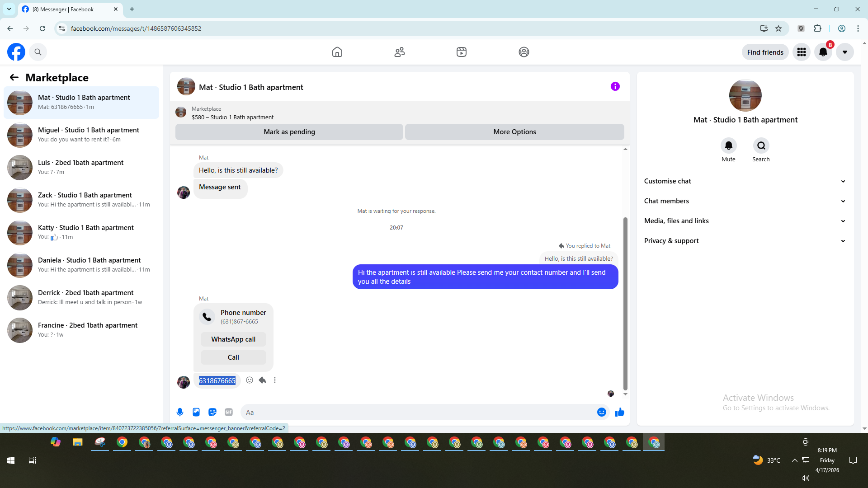868x488 pixels.
Task: Go to the Facebook Home tab
Action: [x=337, y=52]
